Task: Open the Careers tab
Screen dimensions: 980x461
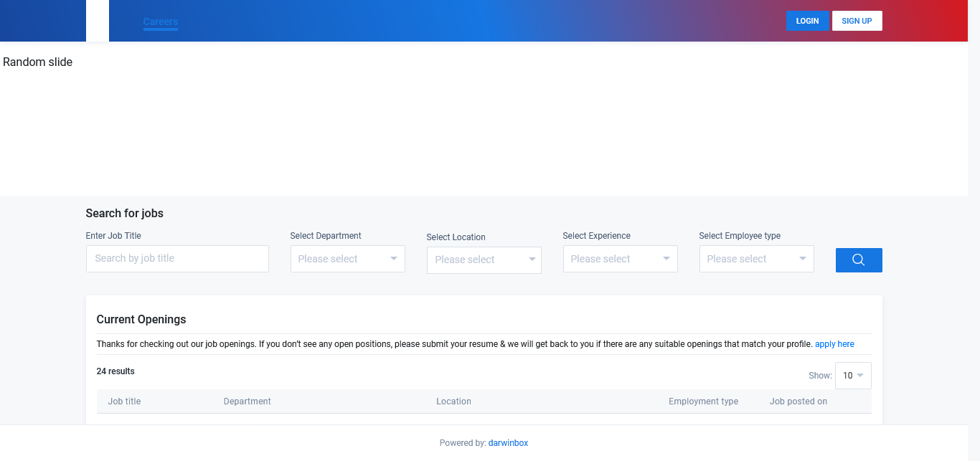Action: click(160, 22)
